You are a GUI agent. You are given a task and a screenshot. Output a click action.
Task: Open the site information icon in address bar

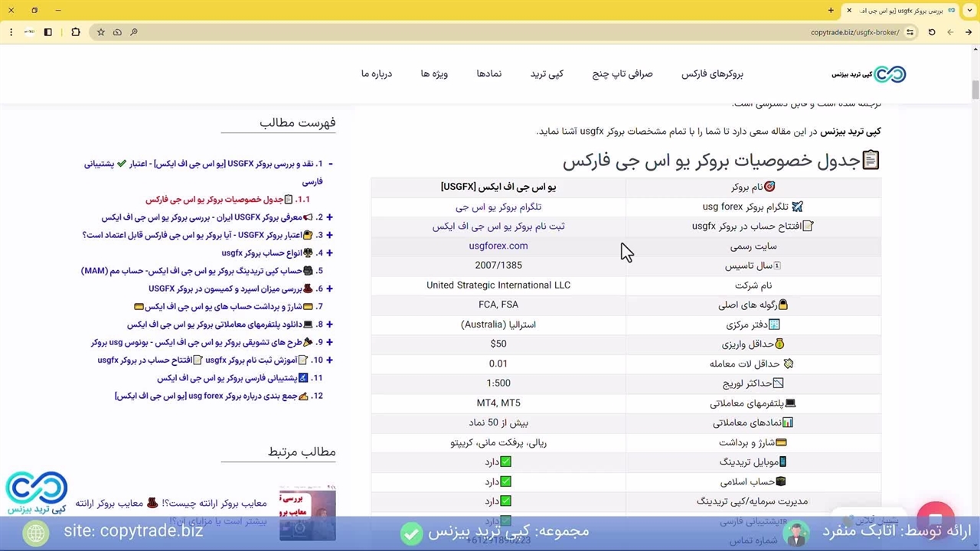(910, 32)
